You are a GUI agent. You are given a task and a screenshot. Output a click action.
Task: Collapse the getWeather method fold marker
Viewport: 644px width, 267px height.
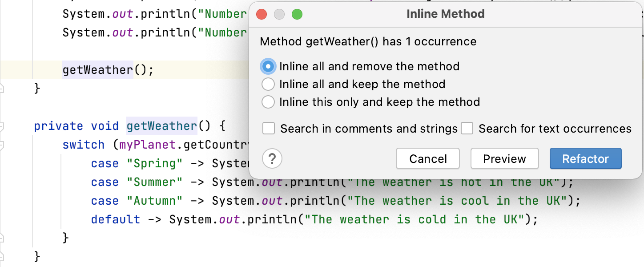[3, 126]
